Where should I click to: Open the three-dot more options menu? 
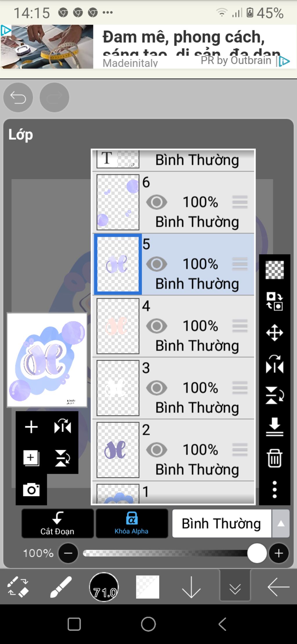274,490
